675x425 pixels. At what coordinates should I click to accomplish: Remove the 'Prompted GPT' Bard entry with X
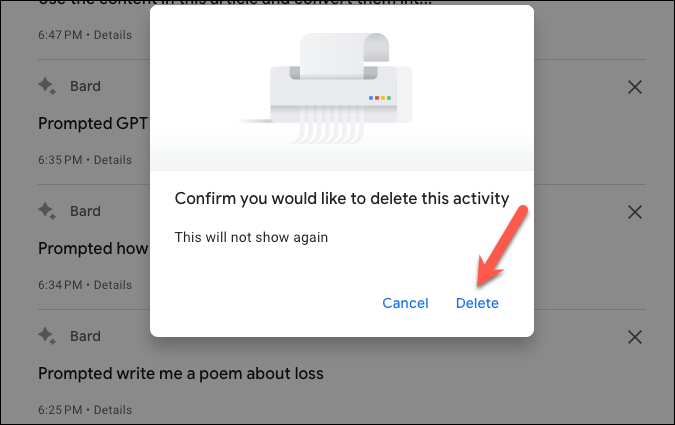tap(635, 87)
